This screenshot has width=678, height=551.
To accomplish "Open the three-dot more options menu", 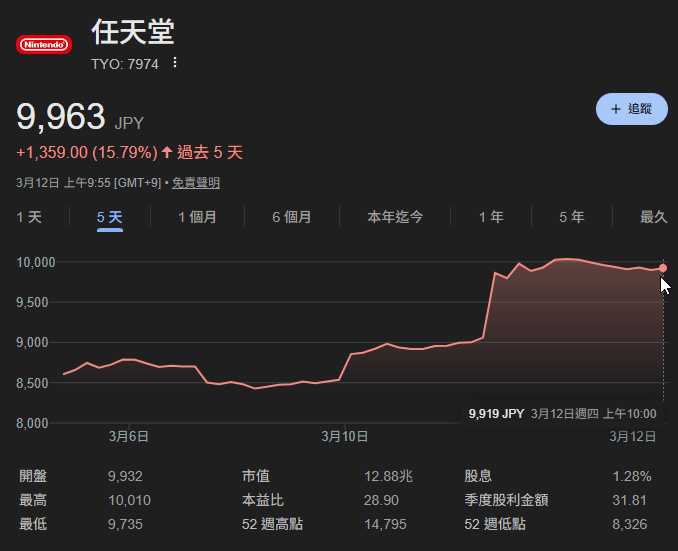I will click(175, 63).
